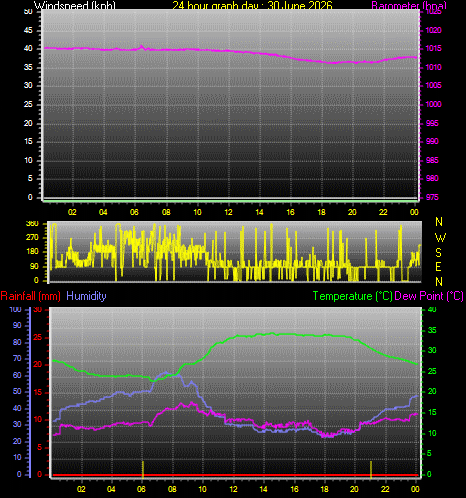The image size is (466, 498).
Task: Click the 30 value on the green temperature axis
Action: coord(432,350)
